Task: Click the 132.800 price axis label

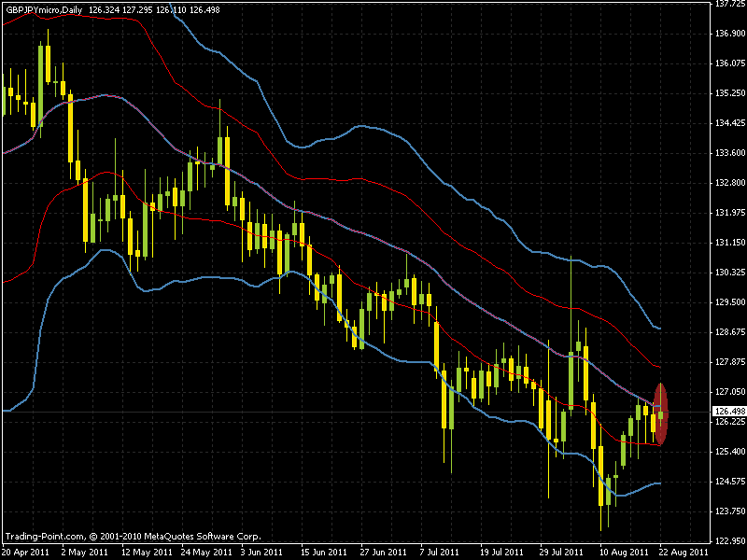Action: point(730,183)
